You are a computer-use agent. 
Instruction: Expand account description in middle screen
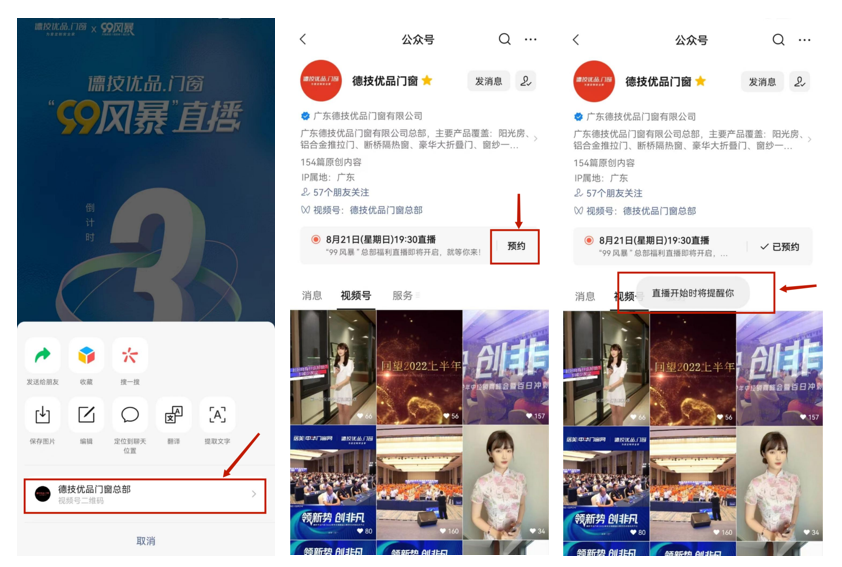(535, 139)
